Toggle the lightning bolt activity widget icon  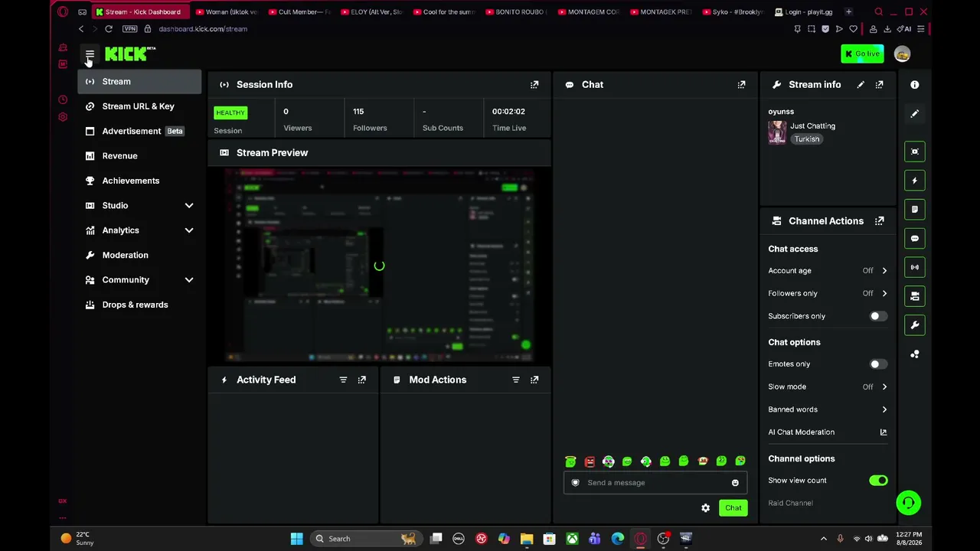pyautogui.click(x=914, y=181)
